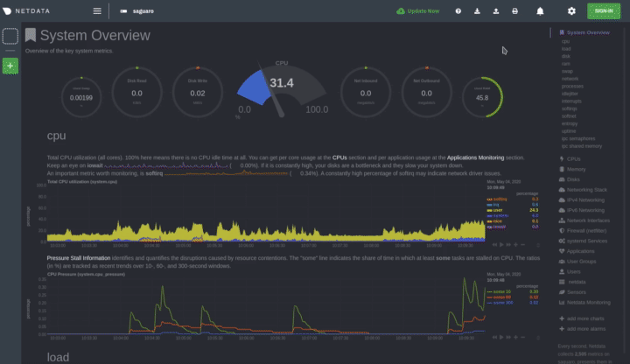
Task: Expand the Memory section in right menu
Action: click(x=576, y=169)
